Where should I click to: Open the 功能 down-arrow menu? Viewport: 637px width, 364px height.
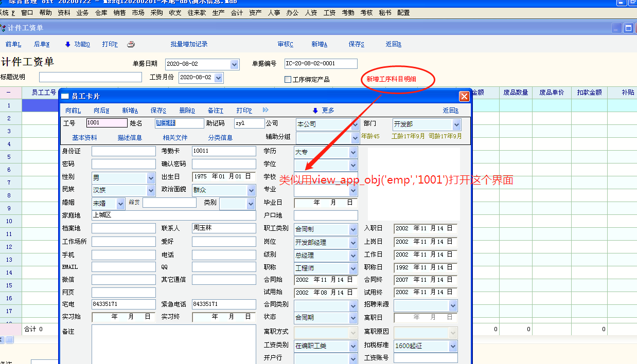tap(67, 44)
